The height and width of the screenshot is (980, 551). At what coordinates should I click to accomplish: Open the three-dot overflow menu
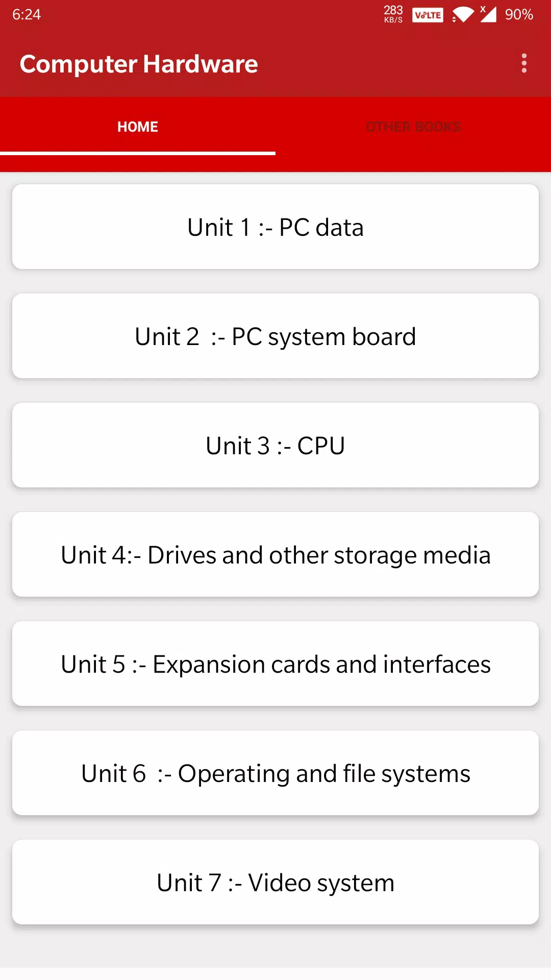[x=524, y=63]
